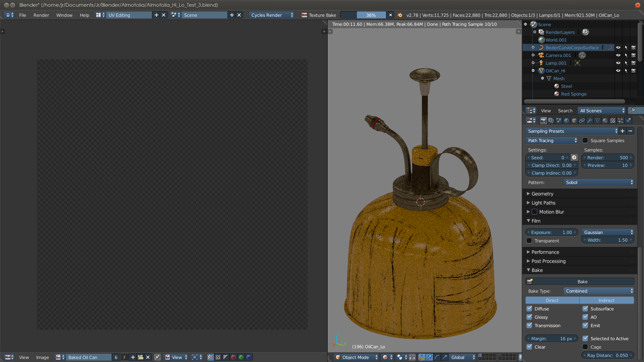Click the outliner search magnifier icon
This screenshot has height=362, width=644.
632,111
